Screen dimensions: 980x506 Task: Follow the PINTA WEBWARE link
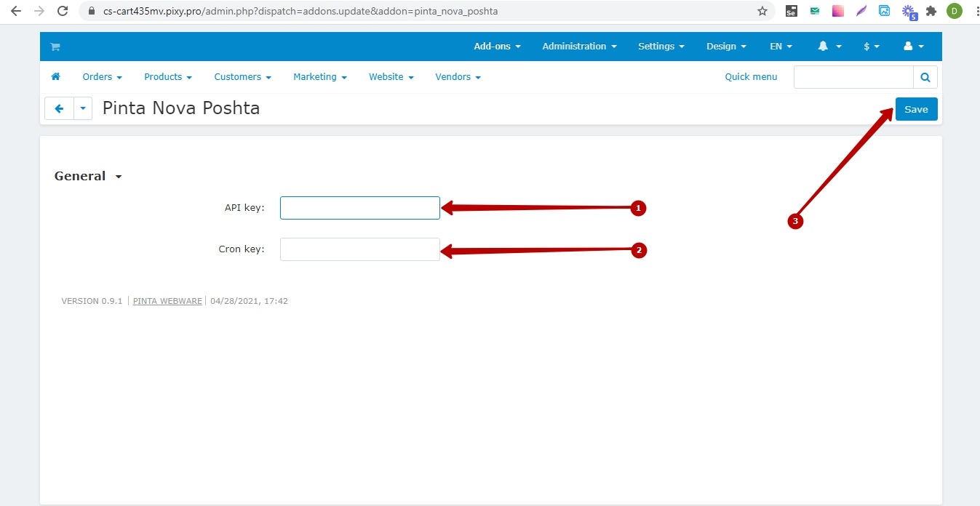[x=167, y=301]
